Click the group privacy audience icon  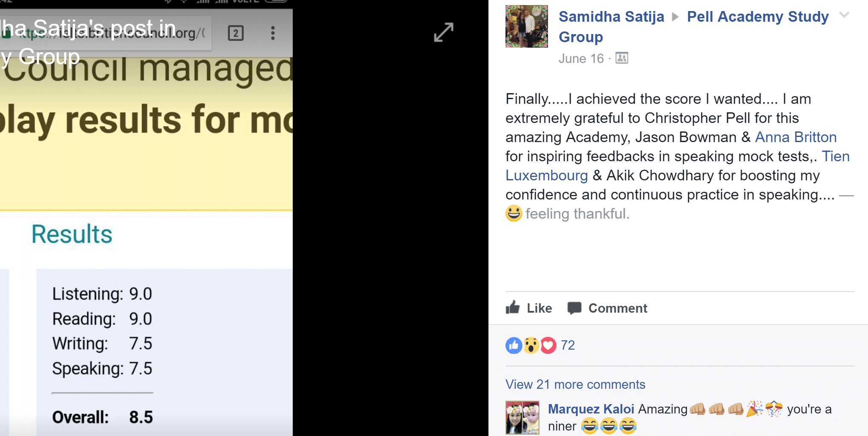(x=622, y=58)
